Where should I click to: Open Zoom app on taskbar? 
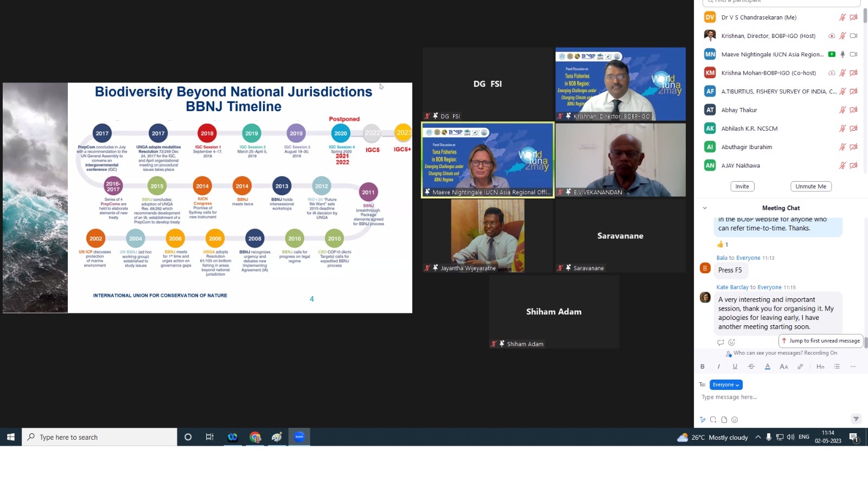point(299,437)
